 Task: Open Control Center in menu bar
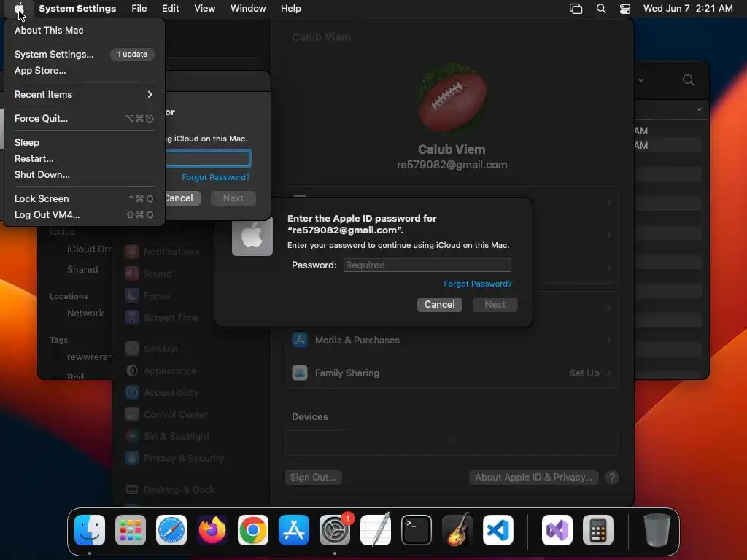[x=625, y=9]
